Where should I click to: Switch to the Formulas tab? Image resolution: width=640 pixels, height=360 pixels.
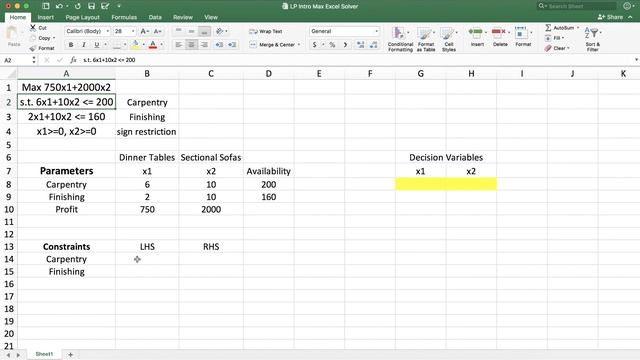pos(124,17)
